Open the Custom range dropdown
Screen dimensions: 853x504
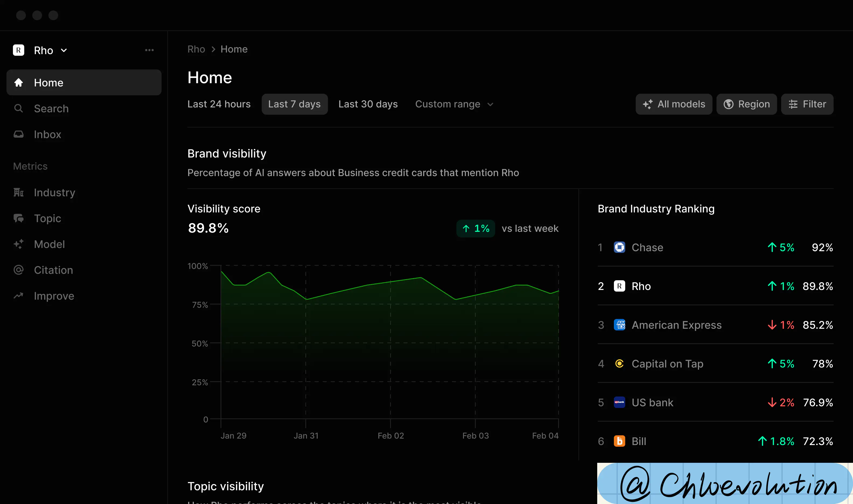tap(454, 104)
